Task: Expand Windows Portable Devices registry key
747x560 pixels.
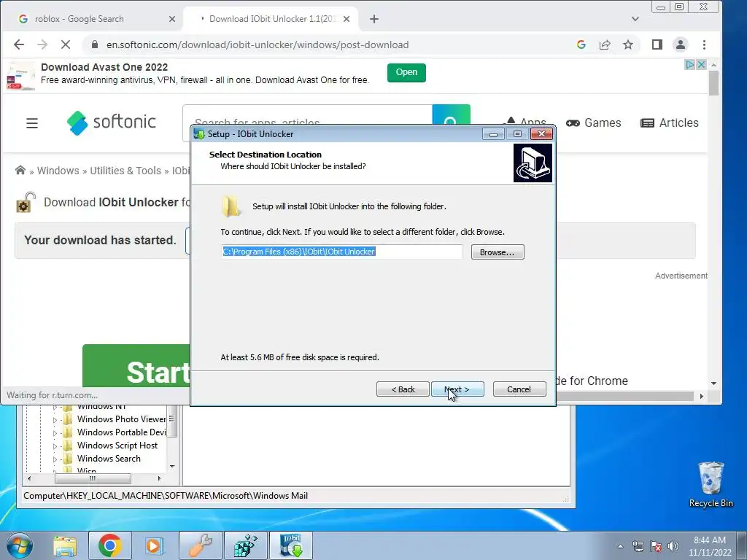Action: coord(54,433)
